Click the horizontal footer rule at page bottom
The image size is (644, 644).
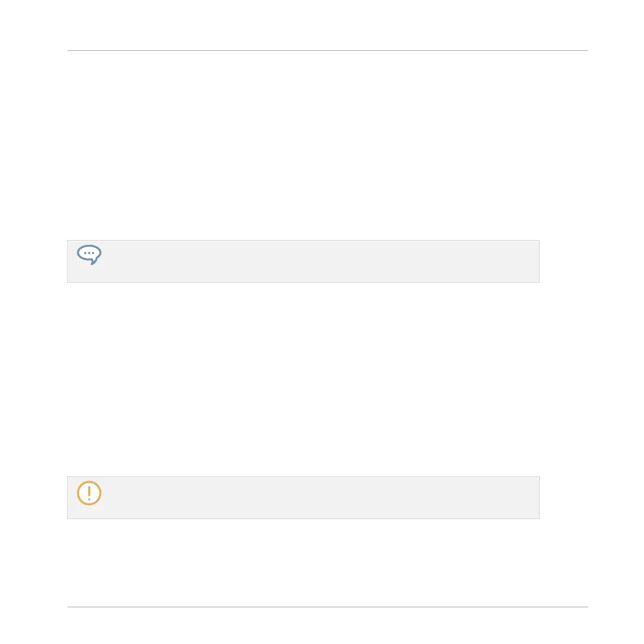coord(328,607)
